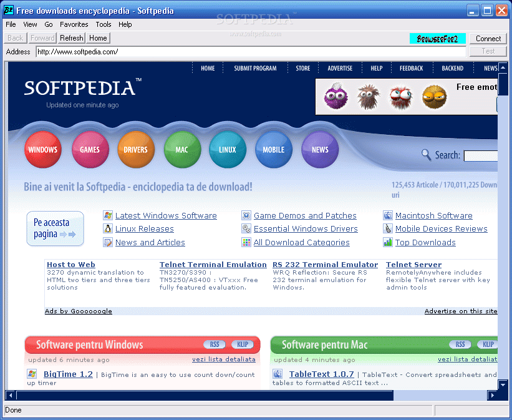
Task: Open the Help menu
Action: pos(125,24)
